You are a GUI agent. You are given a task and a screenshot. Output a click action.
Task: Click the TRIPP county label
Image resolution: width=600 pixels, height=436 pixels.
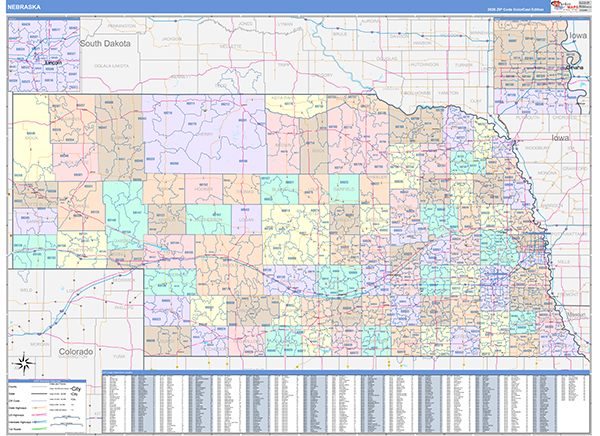(x=284, y=65)
